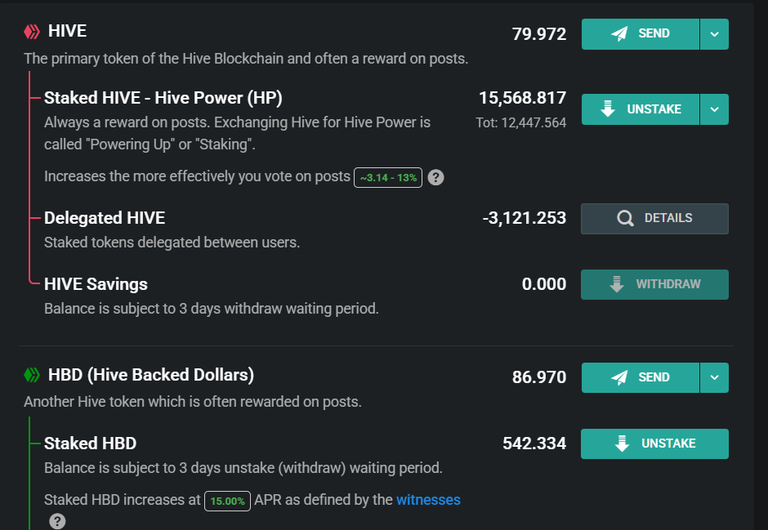Screen dimensions: 768x530
Task: Open help icon beside curation APR badge
Action: pyautogui.click(x=435, y=177)
